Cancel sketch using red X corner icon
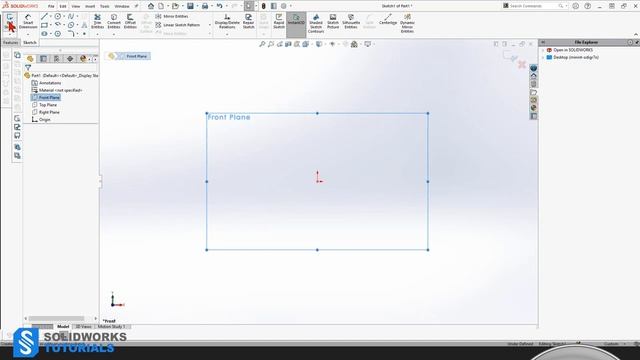Viewport: 640px width, 360px height. 522,64
